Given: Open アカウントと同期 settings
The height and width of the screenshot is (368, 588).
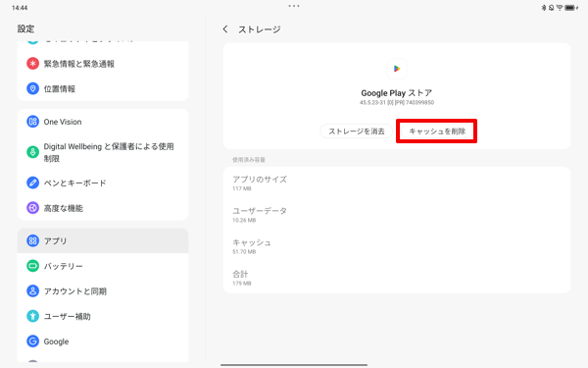Looking at the screenshot, I should pyautogui.click(x=103, y=291).
